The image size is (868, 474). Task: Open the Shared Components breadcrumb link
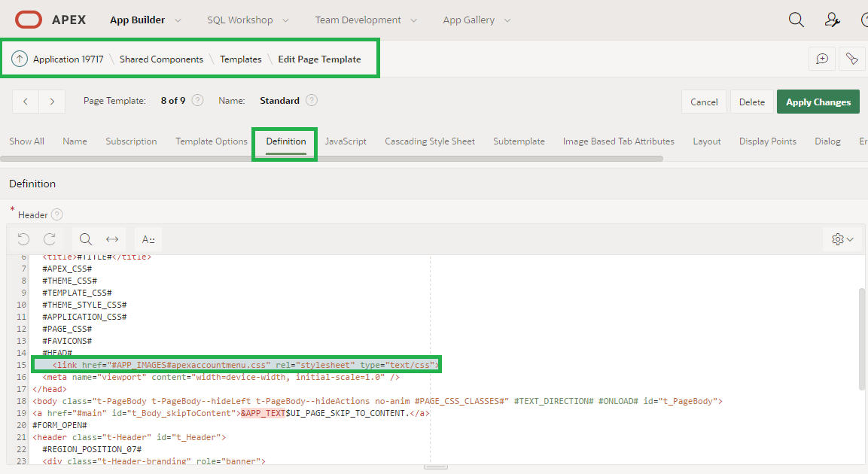(x=161, y=59)
